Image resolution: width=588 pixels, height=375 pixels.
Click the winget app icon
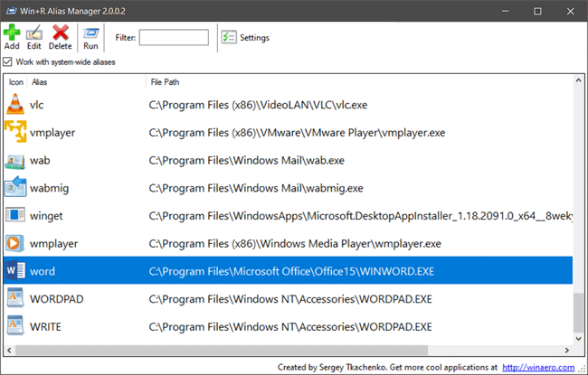(15, 215)
